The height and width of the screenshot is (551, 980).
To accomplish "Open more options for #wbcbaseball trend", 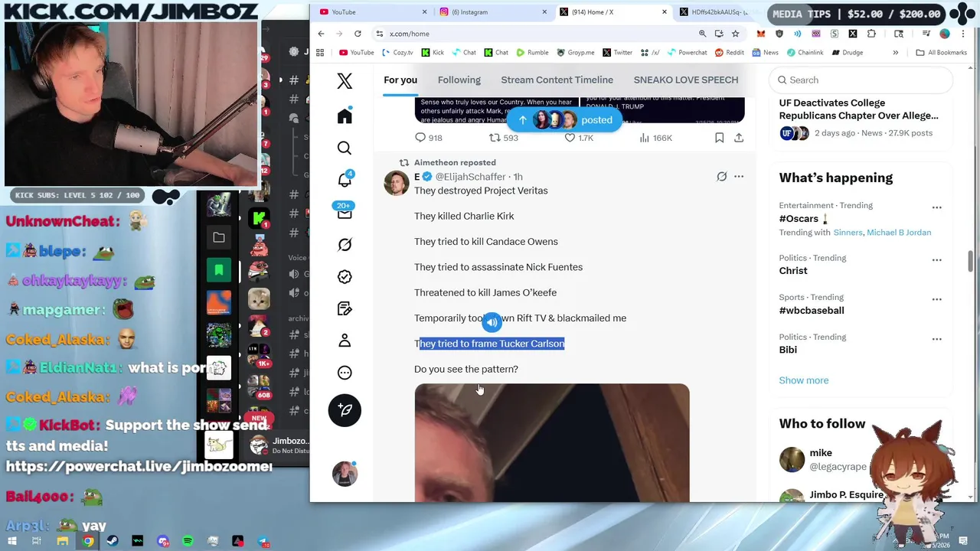I will click(x=936, y=299).
